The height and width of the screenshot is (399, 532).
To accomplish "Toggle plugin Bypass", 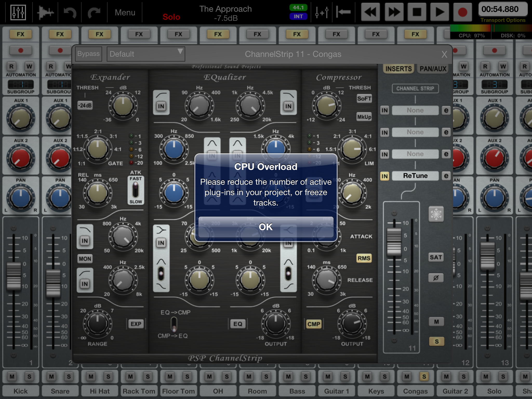I will [88, 54].
